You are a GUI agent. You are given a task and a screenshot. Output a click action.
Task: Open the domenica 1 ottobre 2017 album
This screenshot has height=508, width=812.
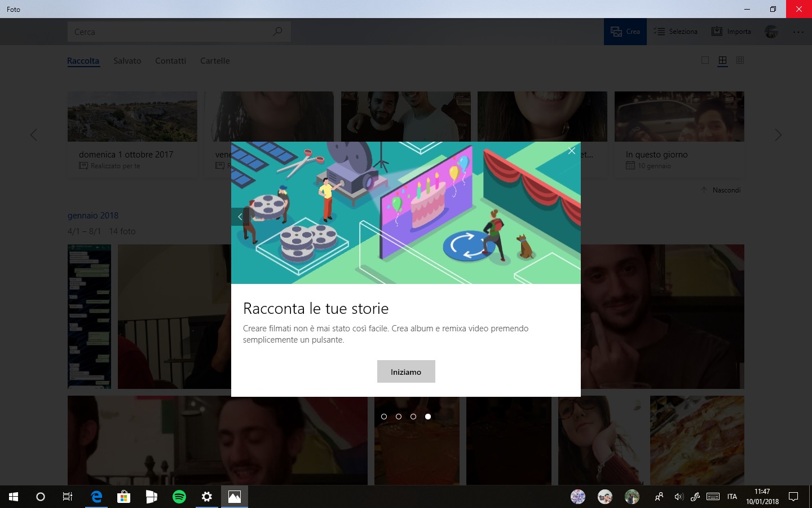[x=133, y=134]
